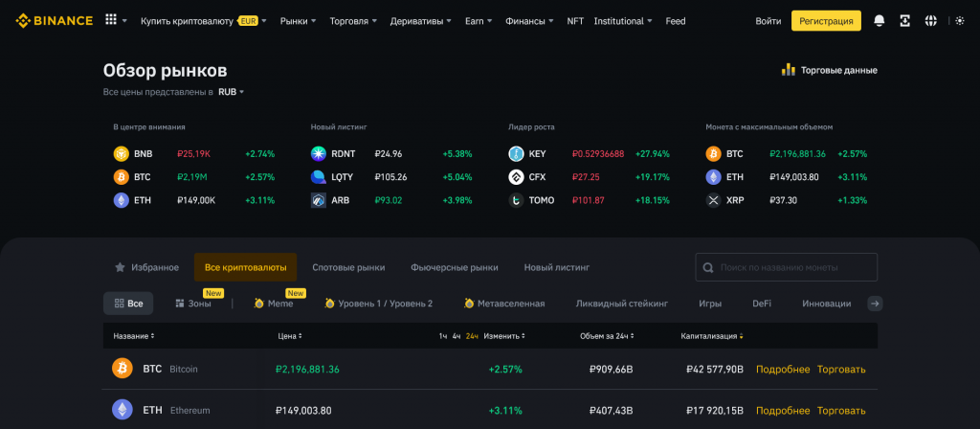This screenshot has width=980, height=429.
Task: Click the Метавселенная category icon
Action: pos(469,304)
